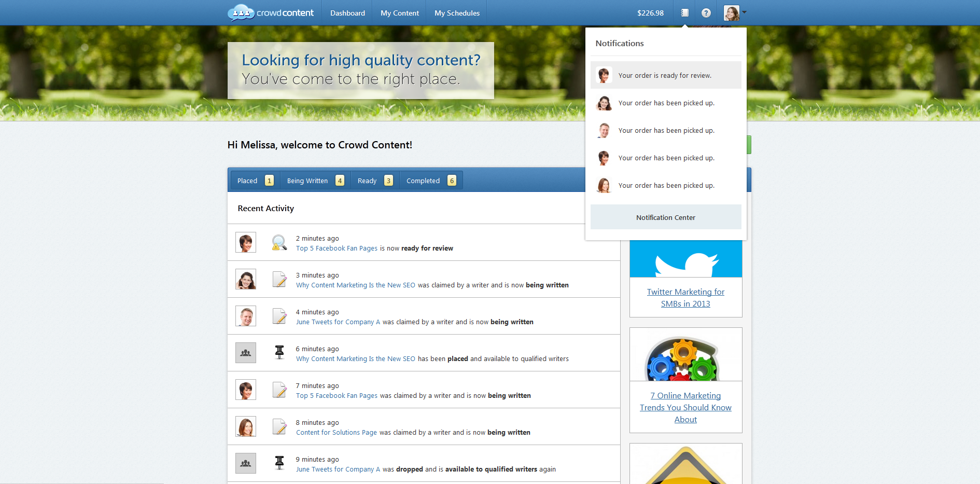Open the notifications icon in the top bar
Viewport: 980px width, 484px height.
tap(684, 12)
